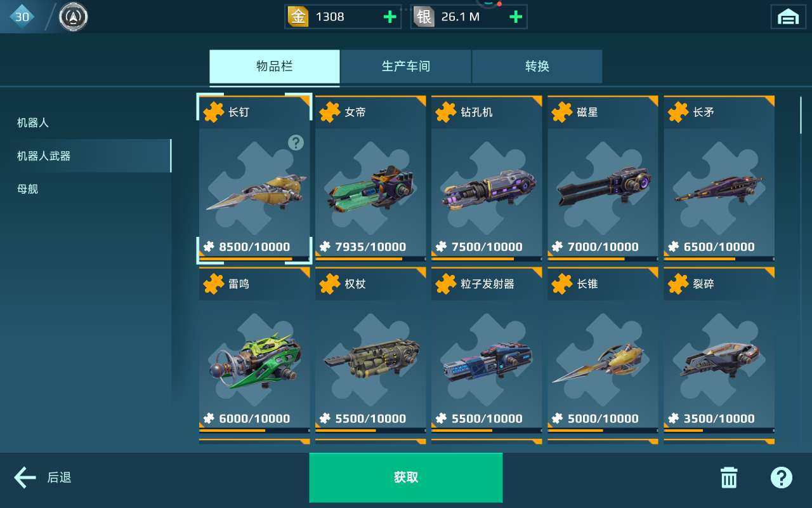Switch to the 生产车间 tab

coord(406,67)
